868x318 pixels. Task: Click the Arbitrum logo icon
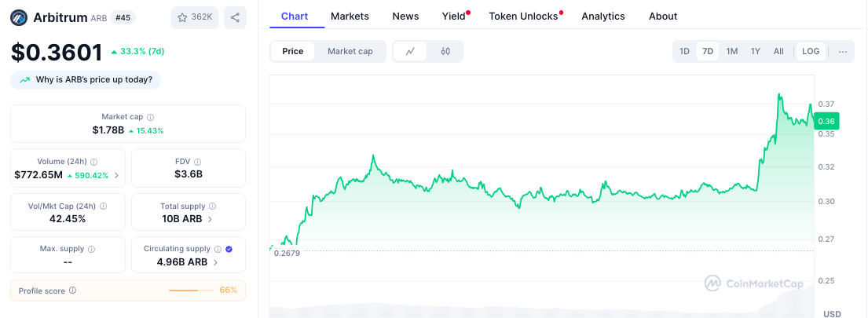pos(19,18)
